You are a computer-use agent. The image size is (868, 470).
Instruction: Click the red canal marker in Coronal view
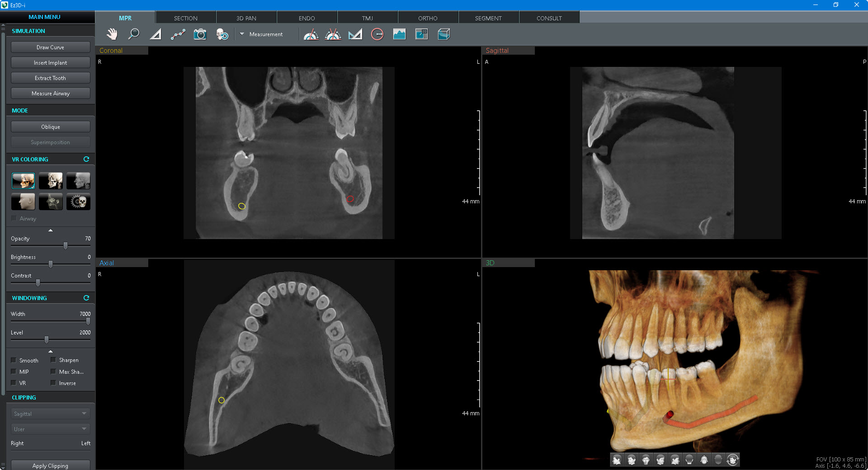350,199
